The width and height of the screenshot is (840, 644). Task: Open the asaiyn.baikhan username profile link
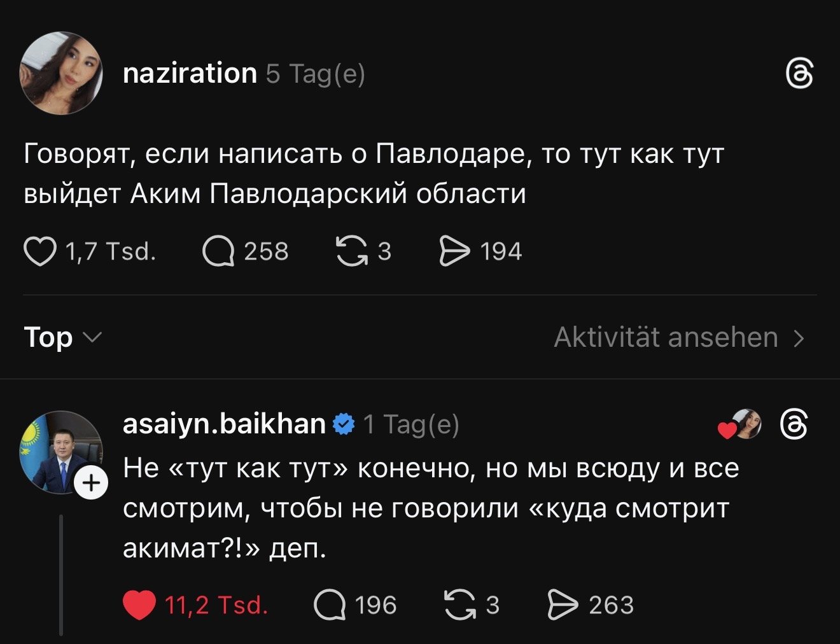(223, 423)
